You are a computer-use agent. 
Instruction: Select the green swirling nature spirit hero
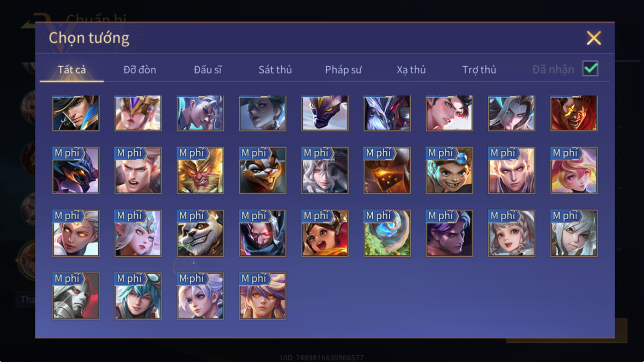tap(387, 233)
